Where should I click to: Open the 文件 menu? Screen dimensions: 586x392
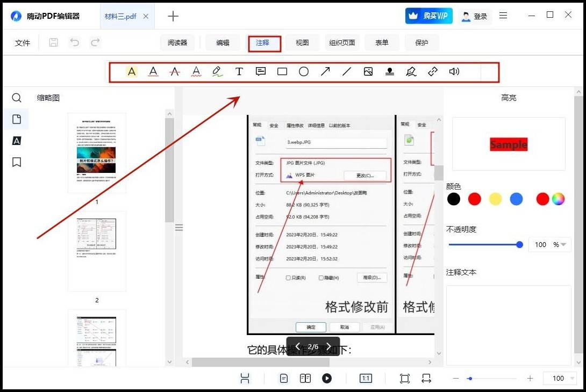coord(23,43)
